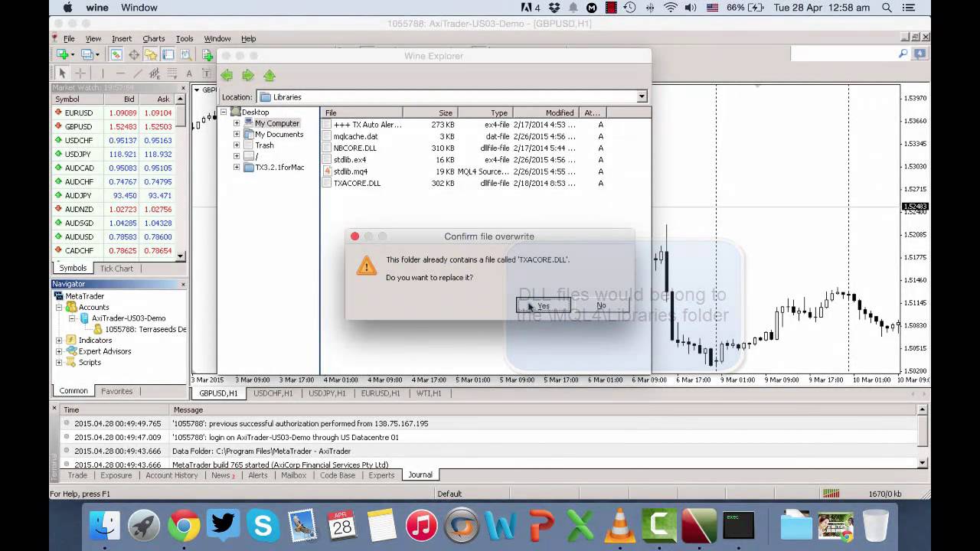The image size is (980, 551).
Task: Go back with green left arrow in Wine Explorer
Action: click(x=227, y=75)
